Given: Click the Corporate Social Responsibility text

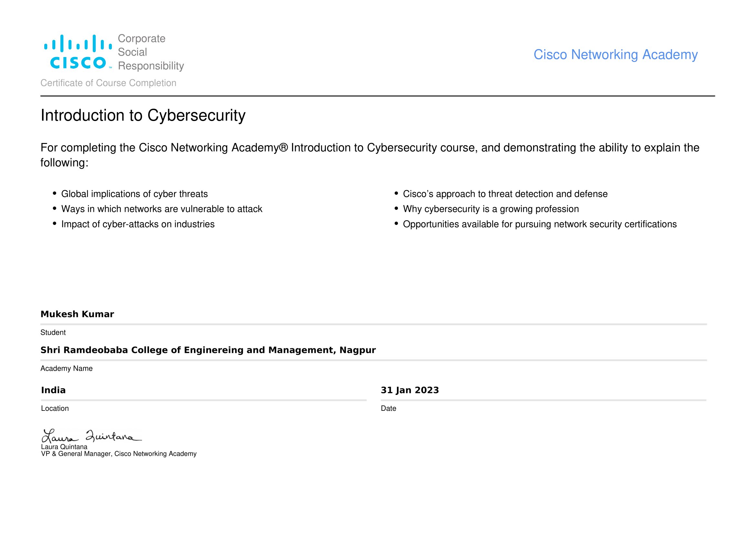Looking at the screenshot, I should coord(151,52).
